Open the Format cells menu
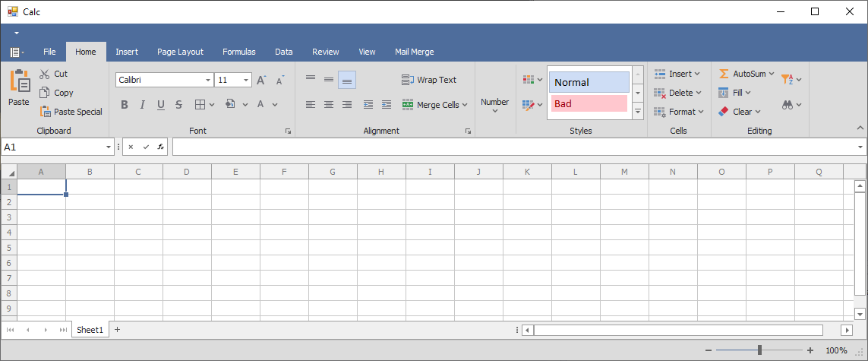The height and width of the screenshot is (361, 868). point(679,111)
